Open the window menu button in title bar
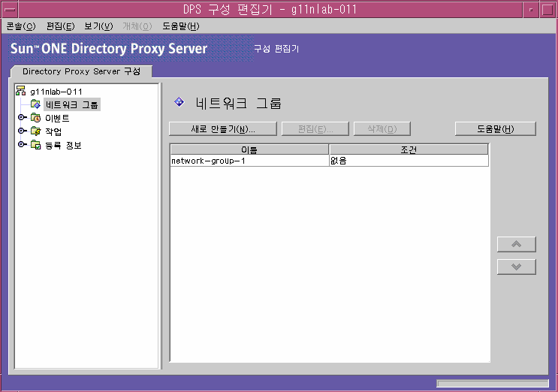The image size is (558, 392). 10,9
